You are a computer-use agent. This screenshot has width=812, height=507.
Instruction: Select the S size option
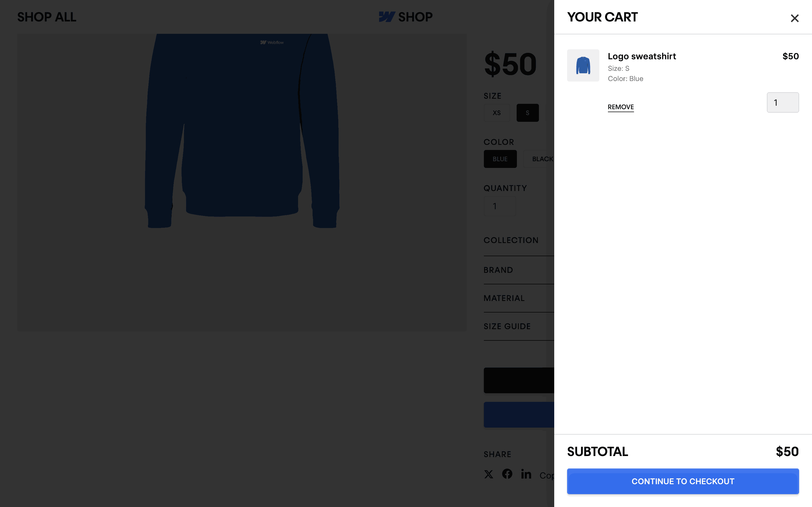coord(527,113)
